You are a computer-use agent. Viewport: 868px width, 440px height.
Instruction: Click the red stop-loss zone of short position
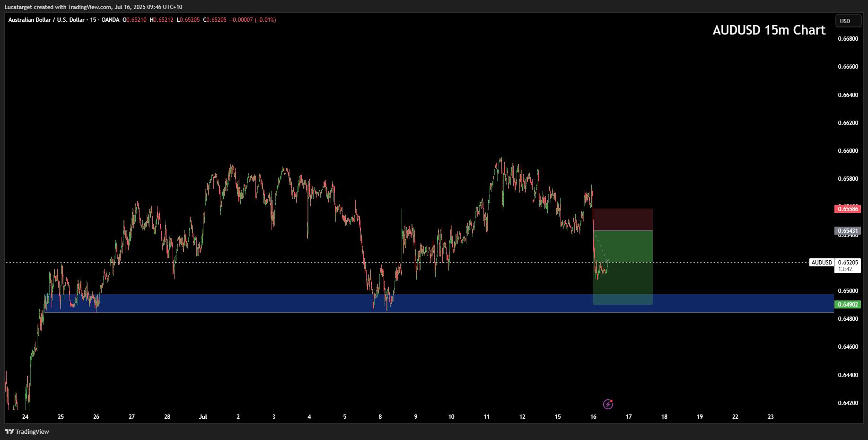[x=623, y=220]
